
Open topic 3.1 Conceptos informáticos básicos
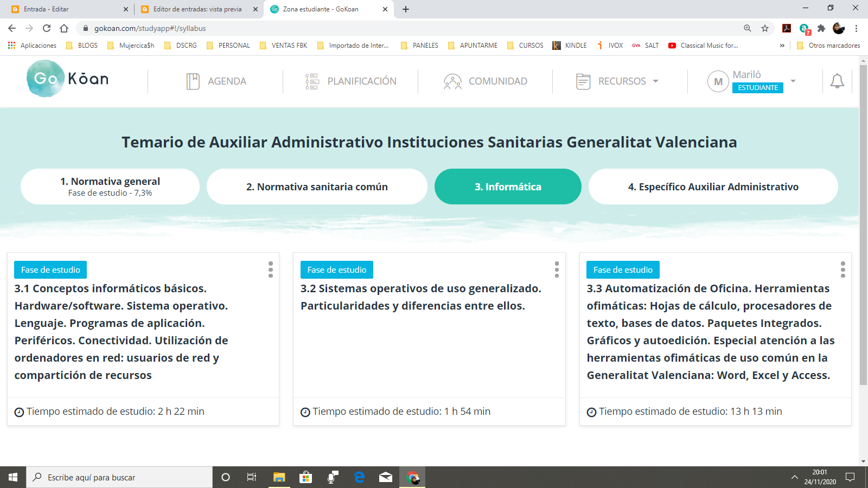point(122,332)
